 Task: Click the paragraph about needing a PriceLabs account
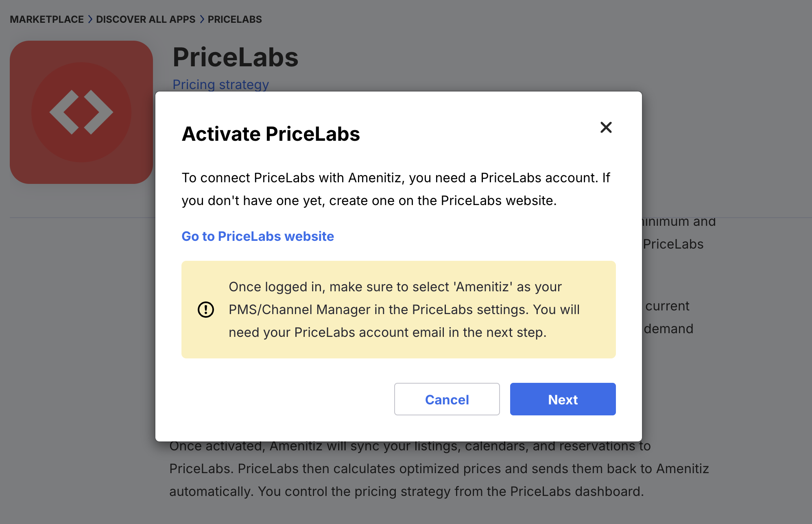(395, 189)
